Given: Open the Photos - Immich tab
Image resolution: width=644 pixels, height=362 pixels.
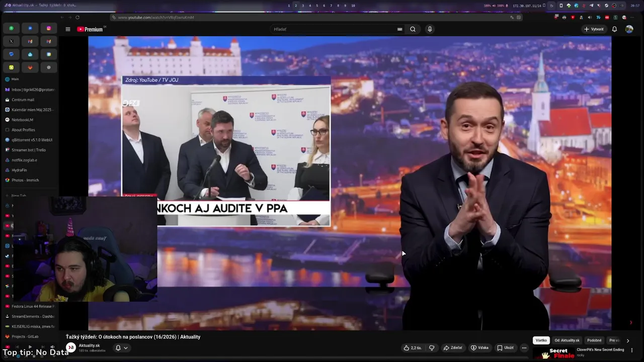Looking at the screenshot, I should coord(29,180).
